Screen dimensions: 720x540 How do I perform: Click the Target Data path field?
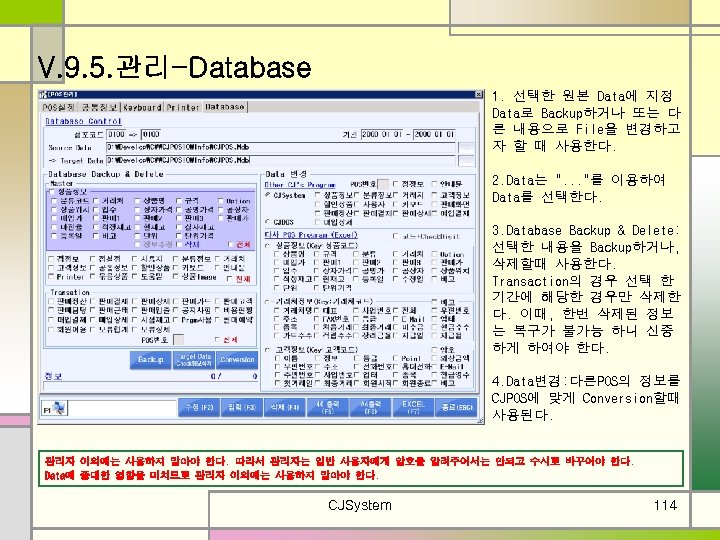281,160
